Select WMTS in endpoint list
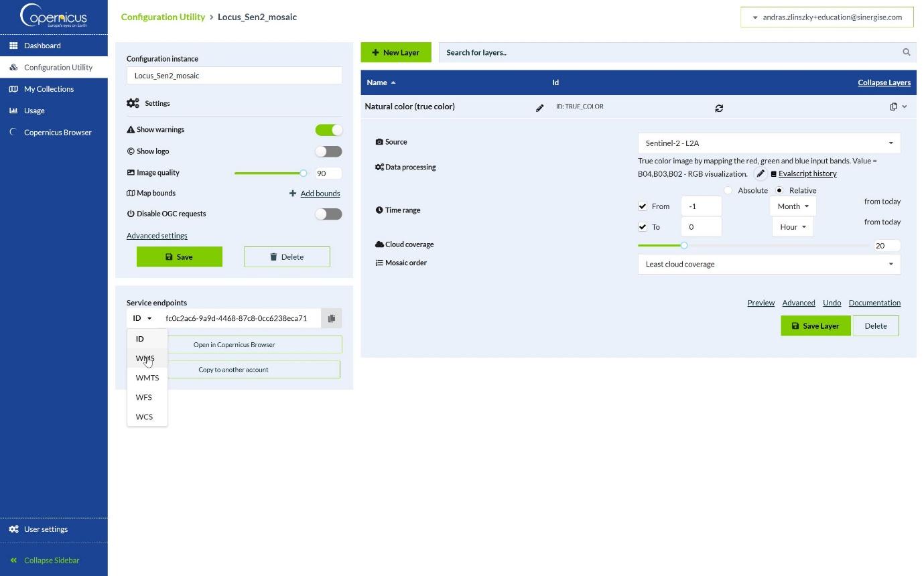Image resolution: width=924 pixels, height=576 pixels. 147,378
